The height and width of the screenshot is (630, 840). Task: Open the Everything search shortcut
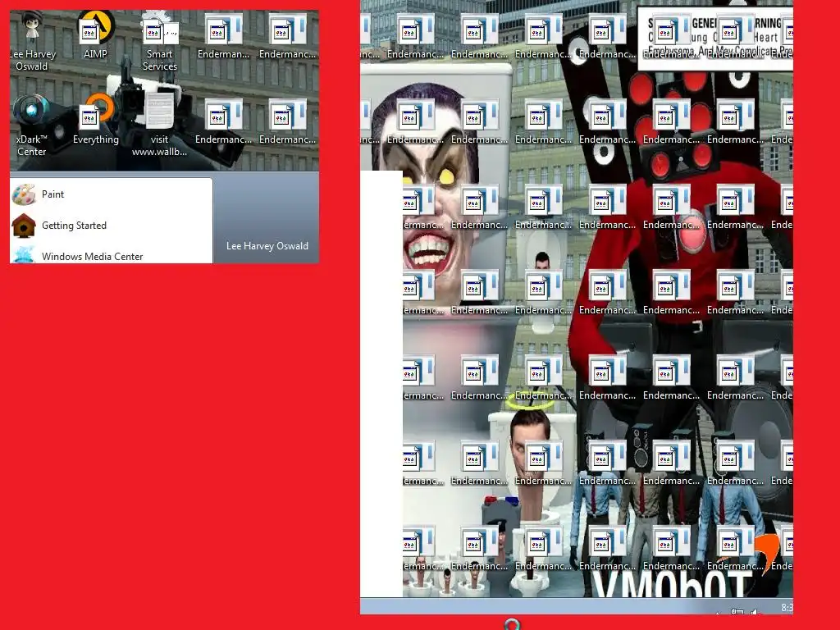click(x=96, y=120)
